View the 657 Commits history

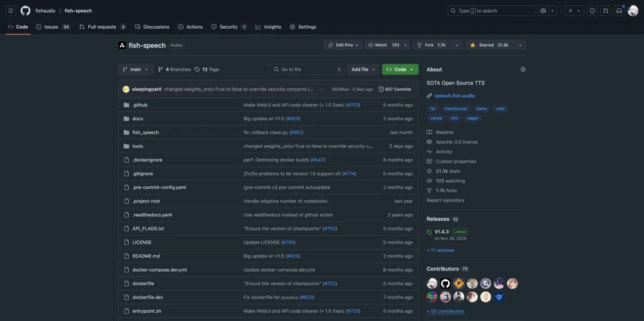click(395, 89)
